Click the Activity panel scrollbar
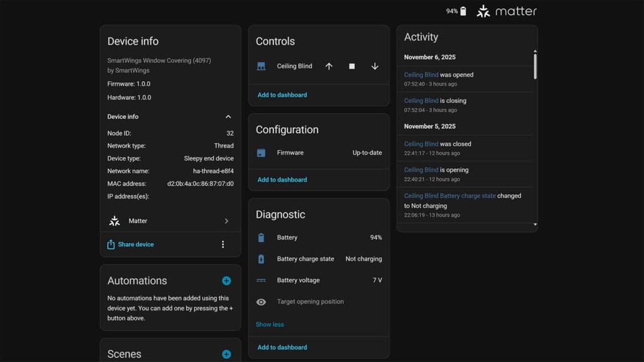The height and width of the screenshot is (362, 644). point(535,66)
